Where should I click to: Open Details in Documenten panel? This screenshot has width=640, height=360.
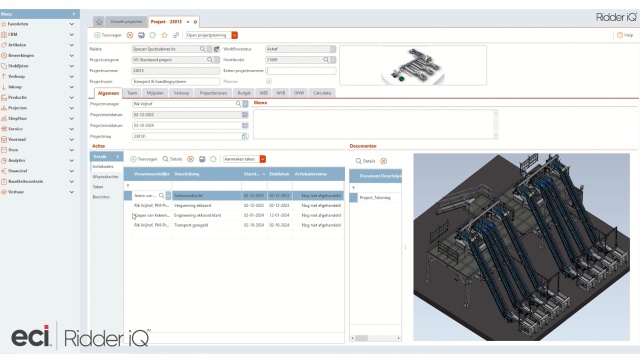[365, 161]
